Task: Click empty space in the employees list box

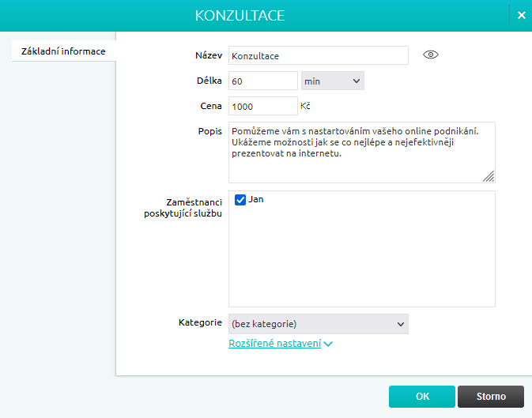Action: click(361, 261)
